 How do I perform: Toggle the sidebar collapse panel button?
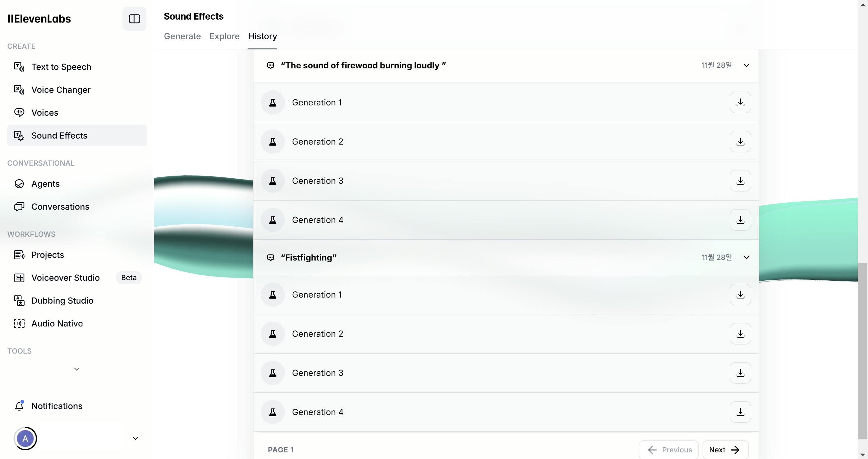pyautogui.click(x=134, y=19)
